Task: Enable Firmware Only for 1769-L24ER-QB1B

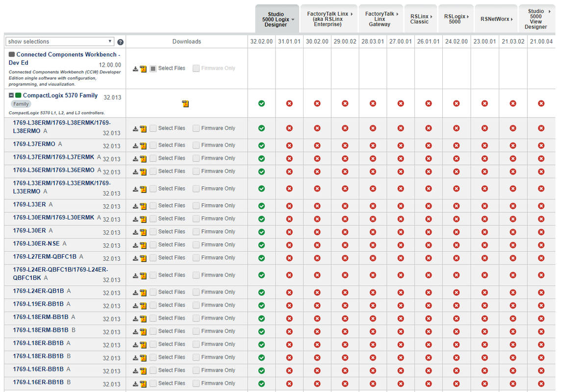Action: 196,293
